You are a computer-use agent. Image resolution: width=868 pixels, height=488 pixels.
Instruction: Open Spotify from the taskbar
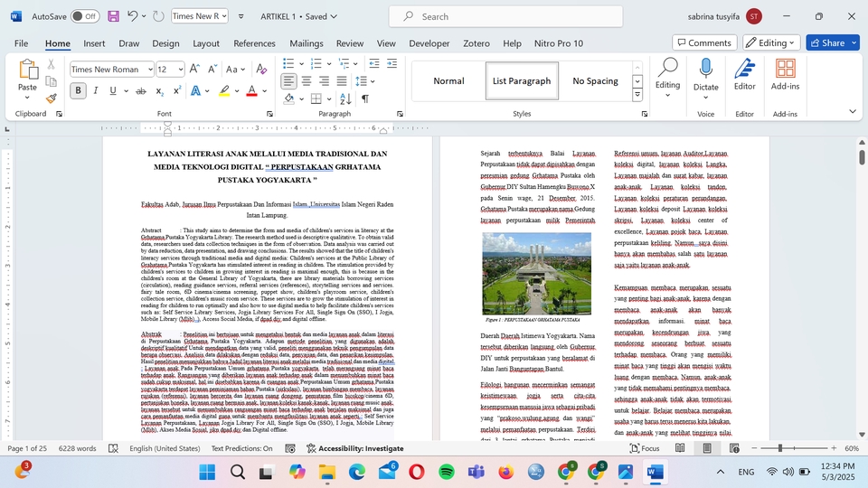pyautogui.click(x=446, y=472)
